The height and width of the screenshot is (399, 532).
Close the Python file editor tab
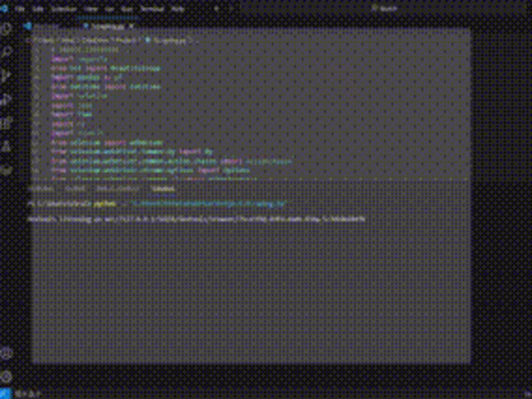(x=132, y=26)
